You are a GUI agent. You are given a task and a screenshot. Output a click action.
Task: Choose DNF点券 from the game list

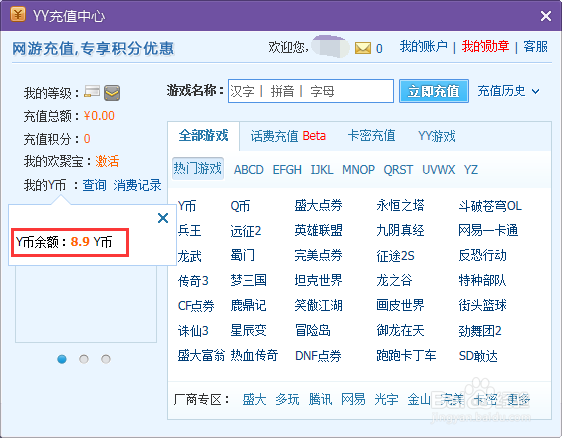coord(318,356)
